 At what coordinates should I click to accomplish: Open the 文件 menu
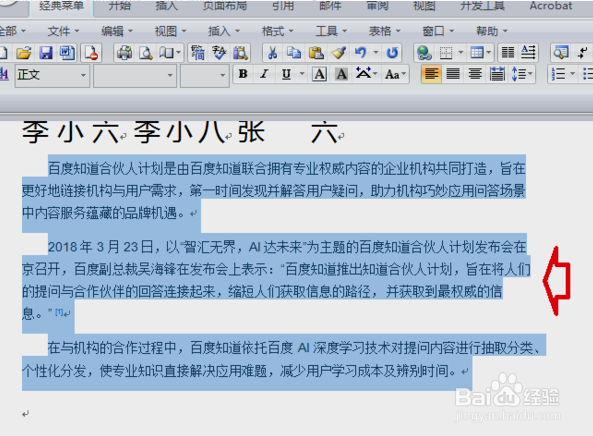[x=63, y=31]
